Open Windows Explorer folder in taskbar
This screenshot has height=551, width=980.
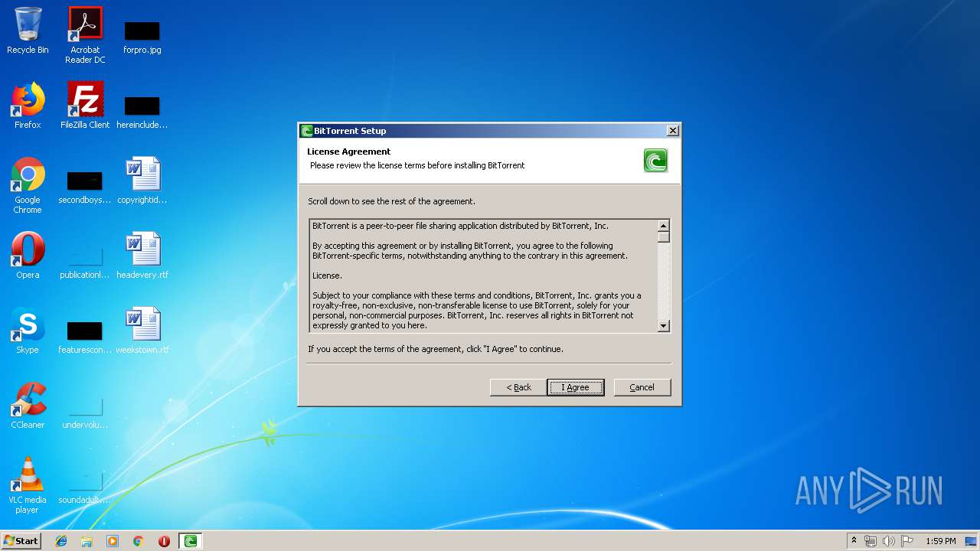[87, 541]
